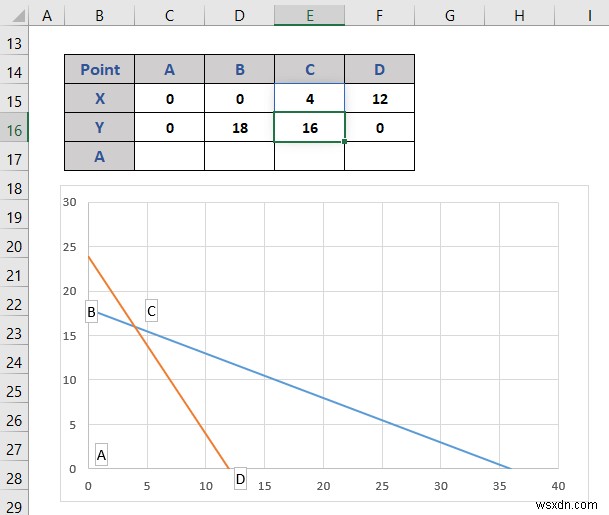Click table header cell 'A' in row 14
Screen dimensions: 609x515
(x=169, y=69)
